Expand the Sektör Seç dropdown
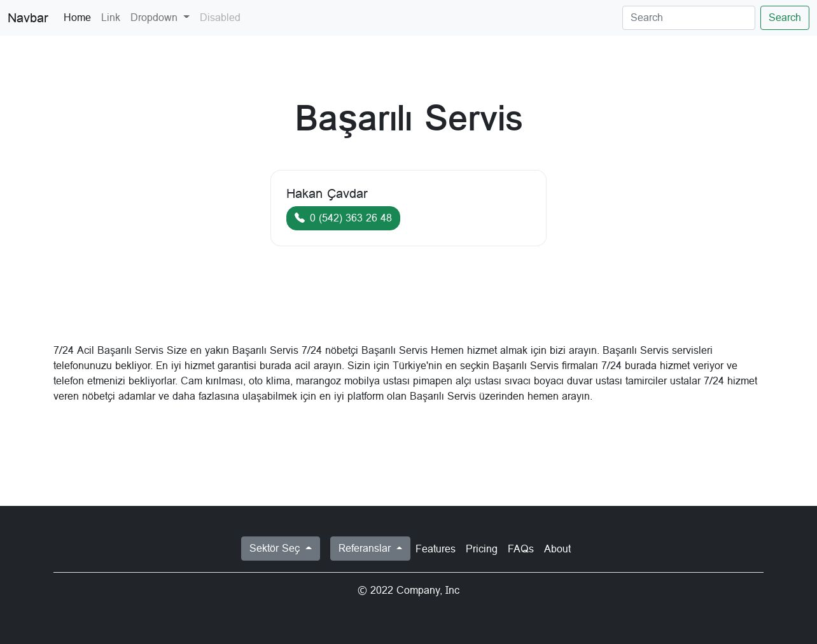817x644 pixels. coord(281,549)
